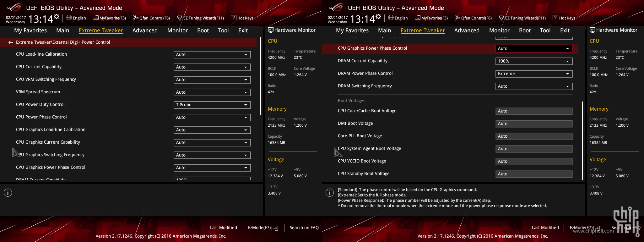644x242 pixels.
Task: Click the settings list scrollbar on right screen
Action: (582, 141)
